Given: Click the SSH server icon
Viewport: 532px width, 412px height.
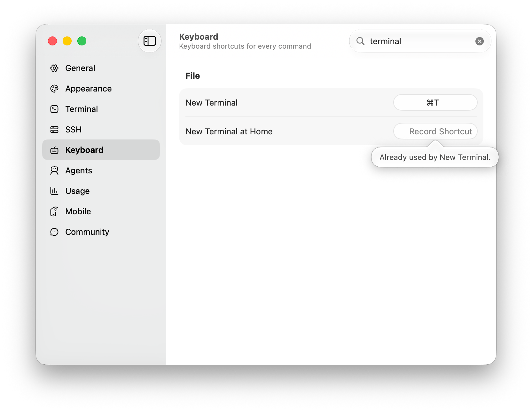Looking at the screenshot, I should pos(54,130).
